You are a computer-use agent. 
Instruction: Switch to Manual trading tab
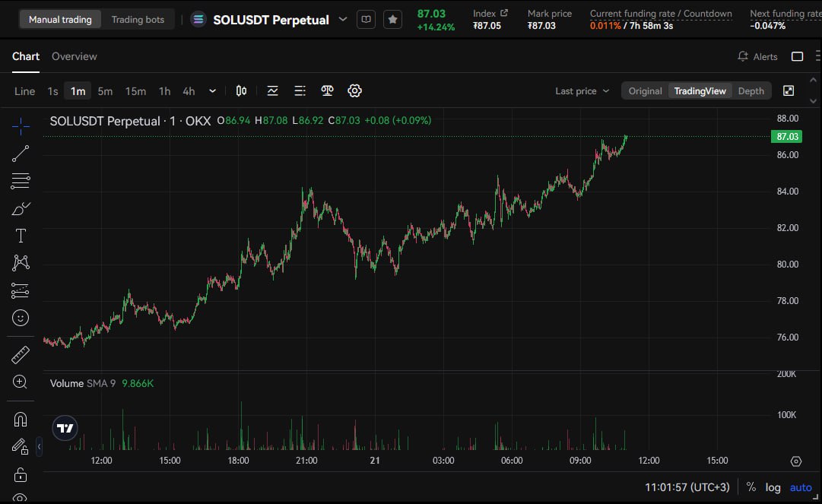[60, 20]
